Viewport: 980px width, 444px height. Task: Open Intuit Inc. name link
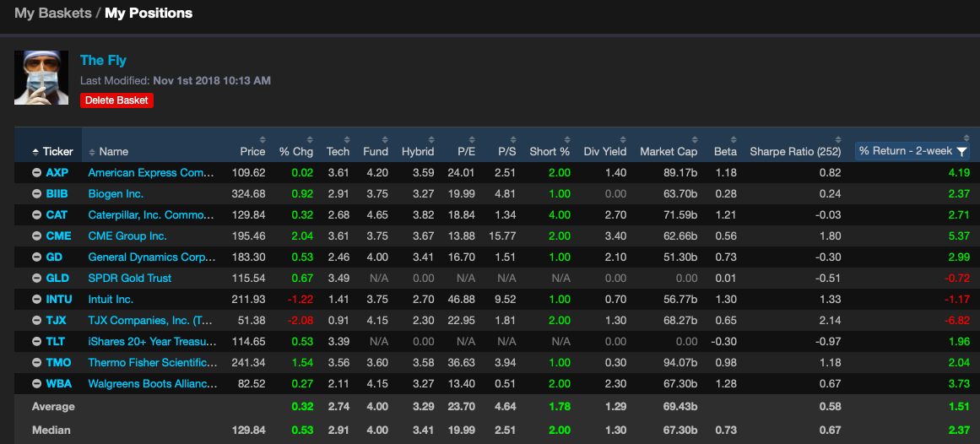click(x=111, y=300)
